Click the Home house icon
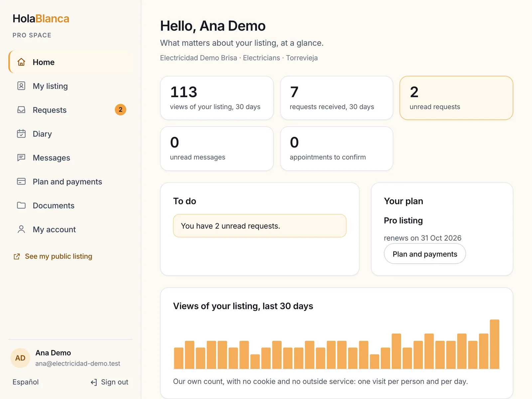This screenshot has width=532, height=399. [21, 62]
